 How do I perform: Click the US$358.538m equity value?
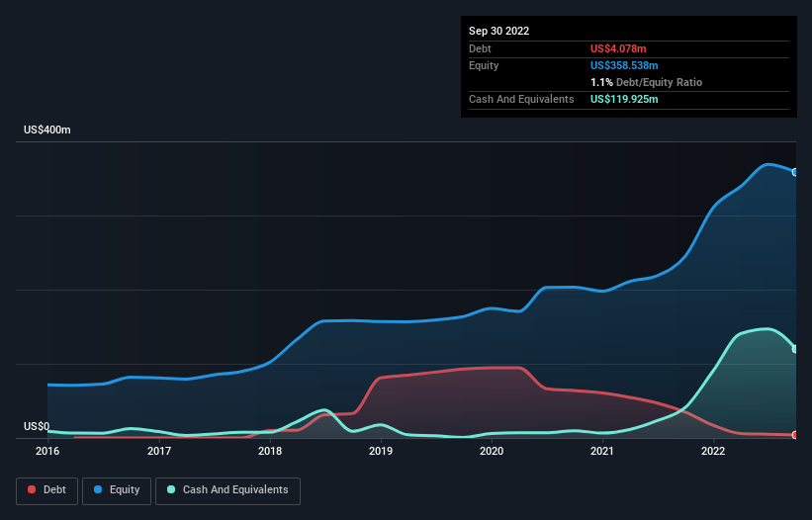[x=624, y=65]
